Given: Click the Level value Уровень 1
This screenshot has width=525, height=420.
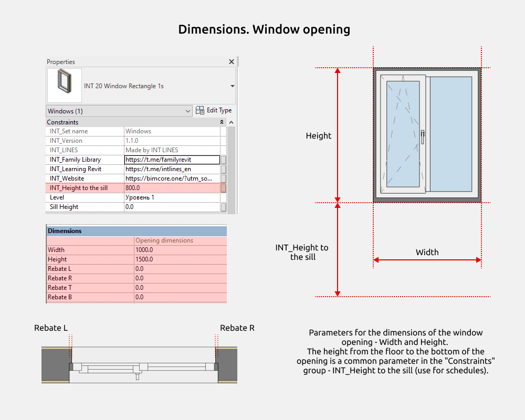Looking at the screenshot, I should pyautogui.click(x=172, y=197).
